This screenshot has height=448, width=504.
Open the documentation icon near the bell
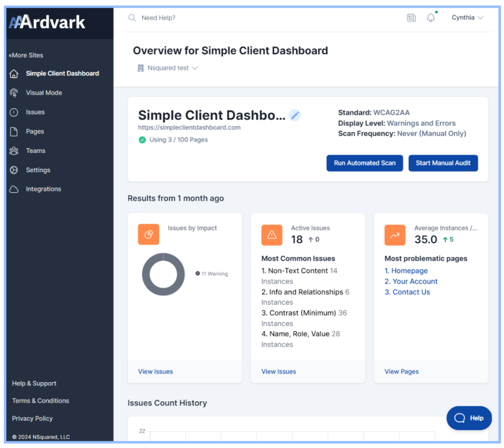tap(411, 18)
